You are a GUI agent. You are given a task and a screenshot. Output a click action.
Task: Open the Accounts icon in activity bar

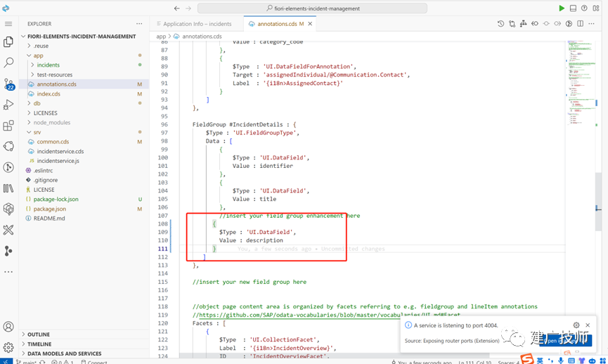8,327
